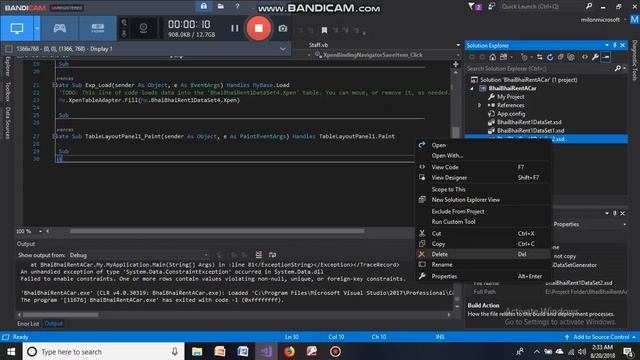Select Bandicam screen recording mode
640x360 pixels.
pyautogui.click(x=17, y=28)
